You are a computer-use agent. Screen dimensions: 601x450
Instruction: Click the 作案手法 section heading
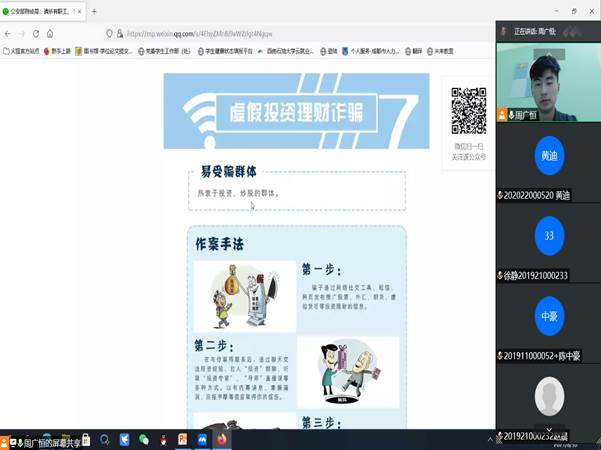tap(217, 244)
